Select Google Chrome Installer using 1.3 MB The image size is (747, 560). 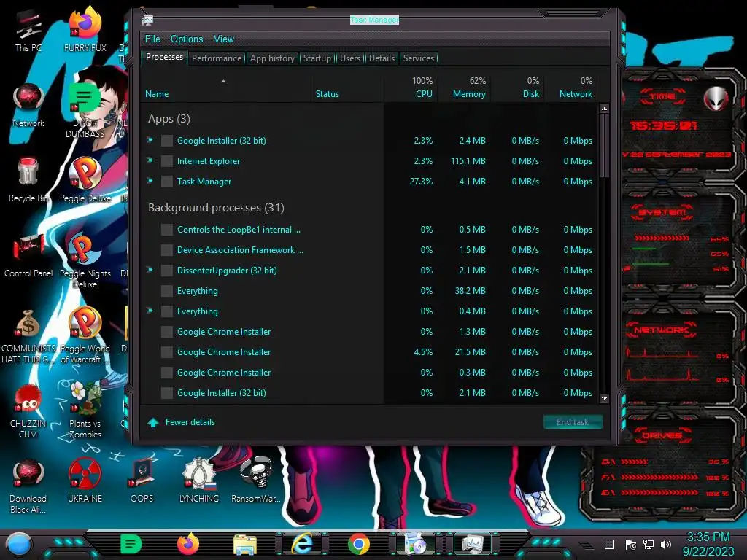click(368, 332)
